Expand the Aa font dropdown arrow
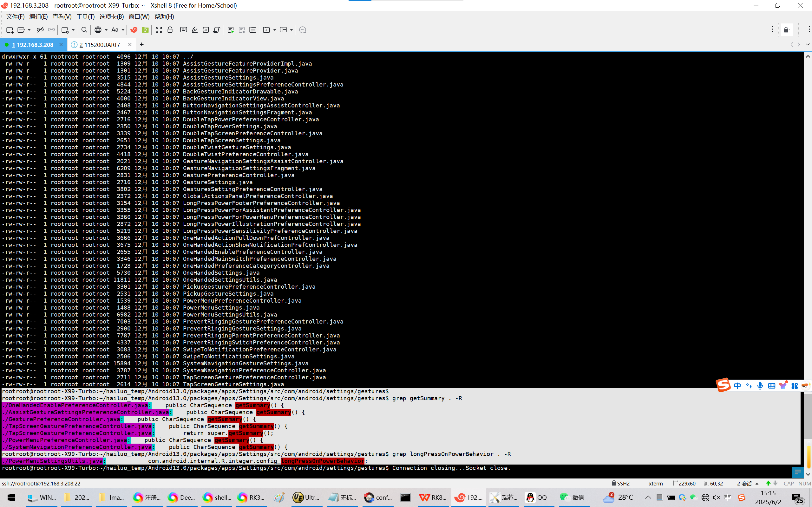812x507 pixels. coord(123,30)
